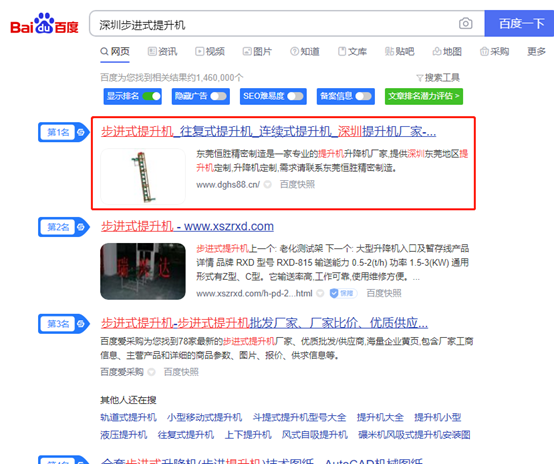
Task: Turn on the SEO难易度 switch
Action: coord(295,96)
